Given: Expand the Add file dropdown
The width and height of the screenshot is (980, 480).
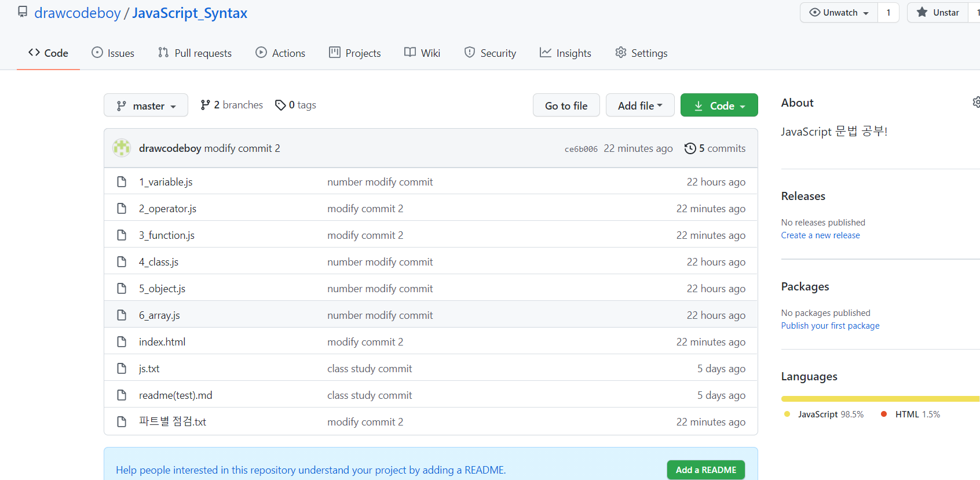Looking at the screenshot, I should [x=640, y=106].
